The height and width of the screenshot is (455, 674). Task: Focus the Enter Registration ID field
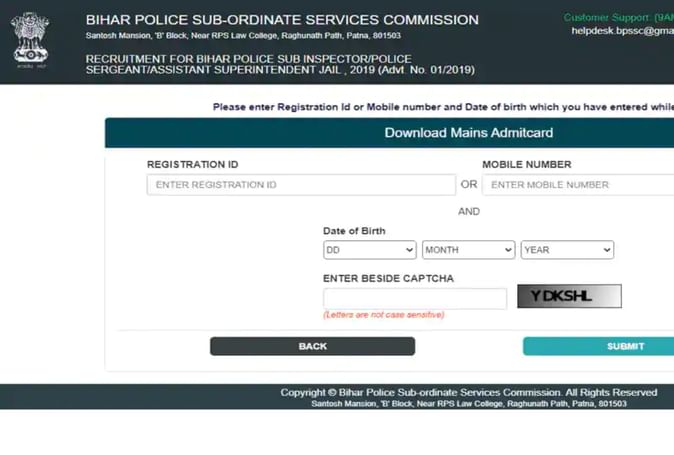tap(301, 185)
